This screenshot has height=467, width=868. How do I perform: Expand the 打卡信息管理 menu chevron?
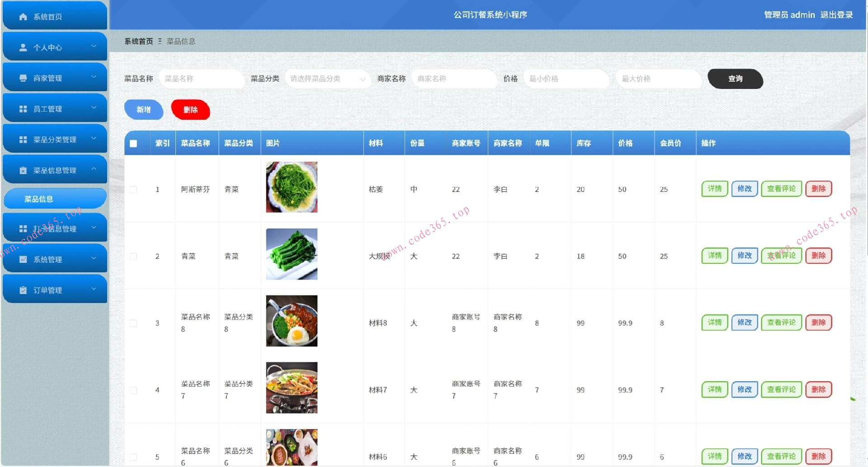coord(94,228)
